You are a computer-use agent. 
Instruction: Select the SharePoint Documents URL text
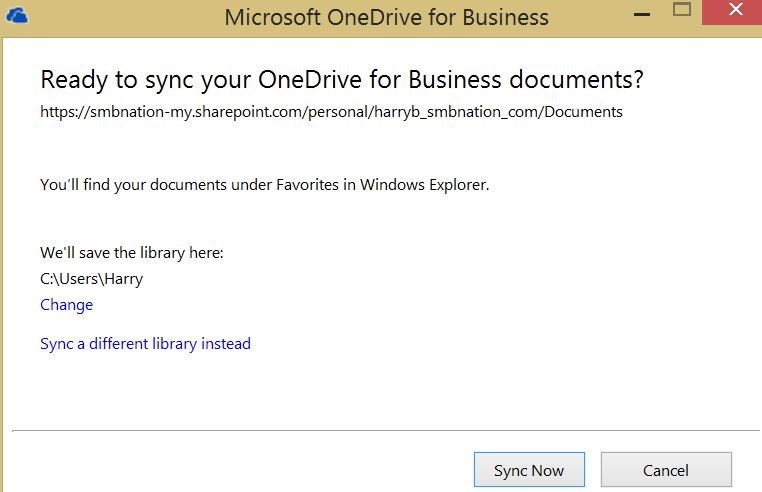click(331, 112)
